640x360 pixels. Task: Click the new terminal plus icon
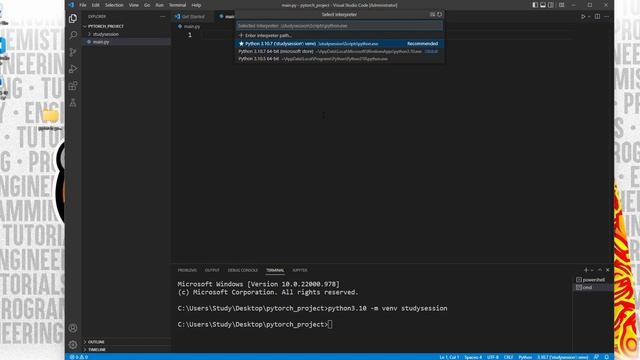586,270
